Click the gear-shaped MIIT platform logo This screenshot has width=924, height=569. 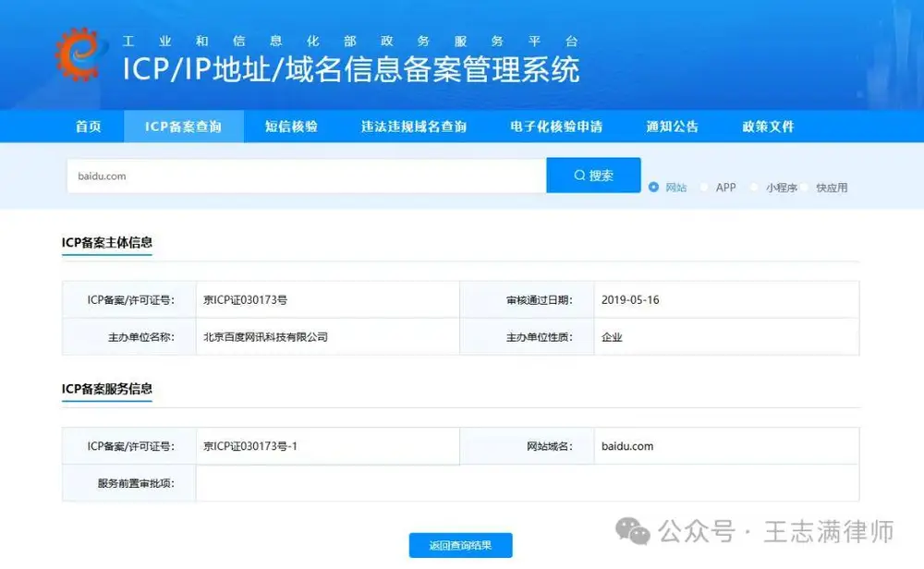(80, 54)
